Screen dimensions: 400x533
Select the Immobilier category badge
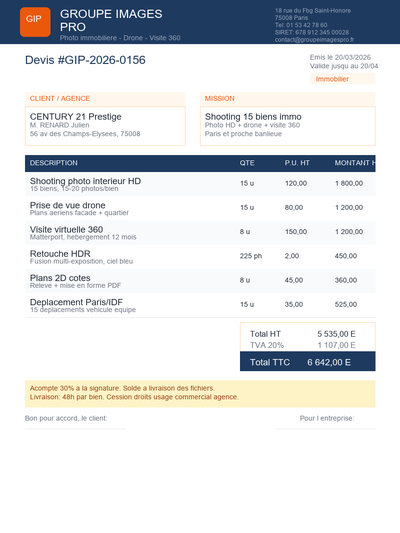coord(343,79)
